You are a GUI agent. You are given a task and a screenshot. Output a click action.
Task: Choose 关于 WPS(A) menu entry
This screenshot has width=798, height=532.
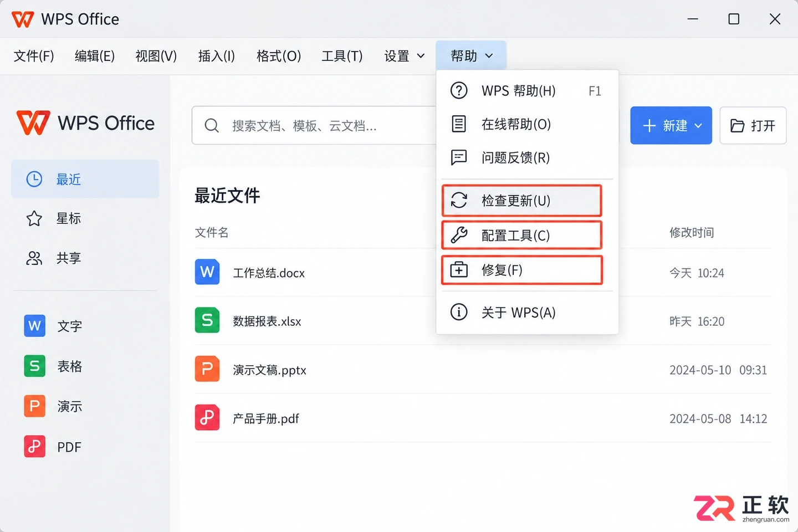[527, 312]
